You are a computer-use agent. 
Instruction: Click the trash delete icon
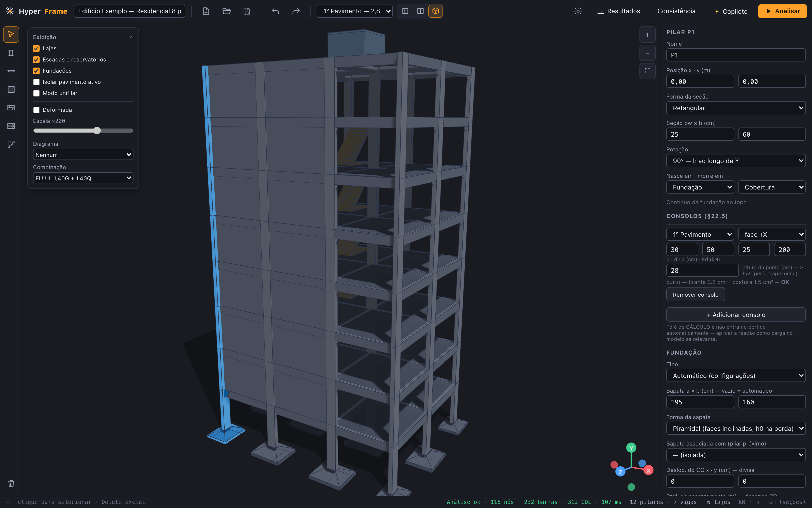coord(11,483)
